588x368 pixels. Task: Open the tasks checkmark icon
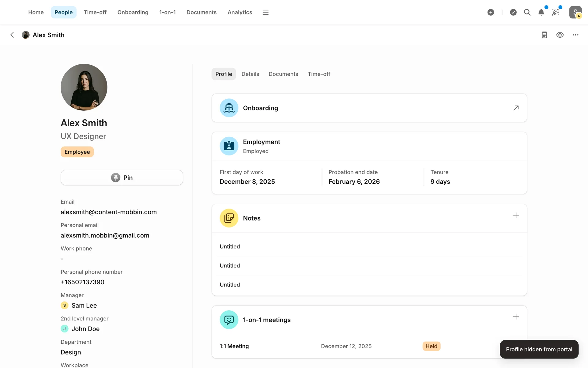(x=513, y=12)
